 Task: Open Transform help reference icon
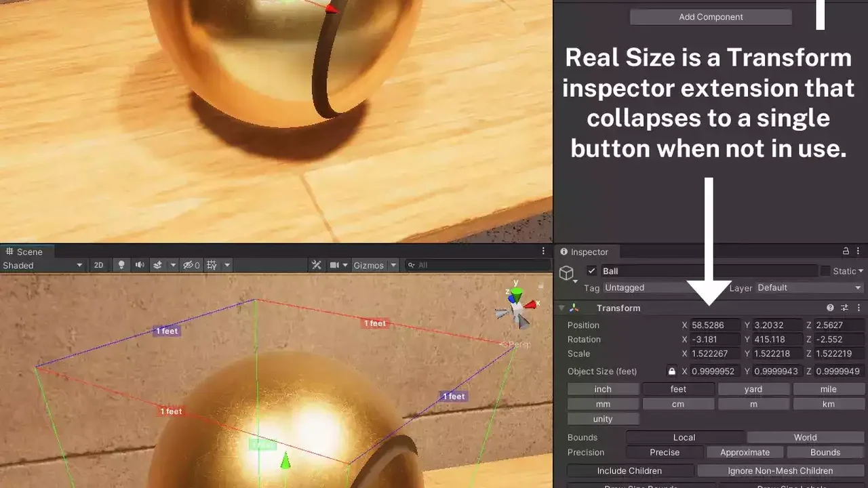point(830,308)
